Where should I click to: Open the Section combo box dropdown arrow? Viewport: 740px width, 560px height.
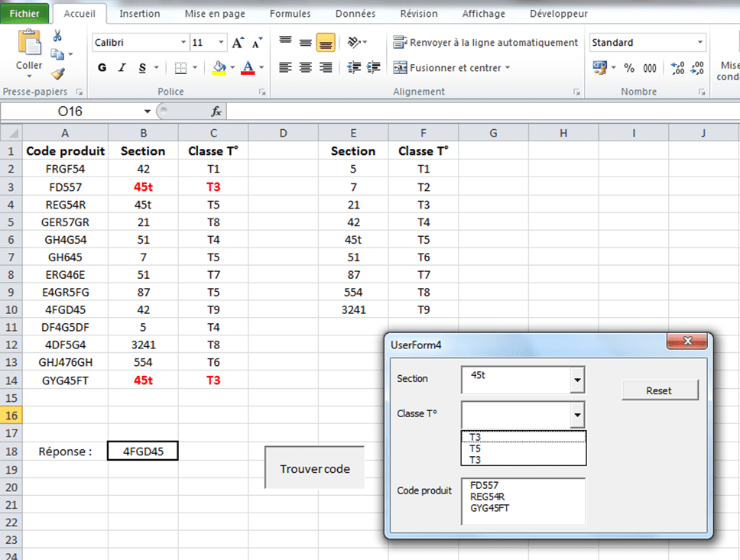(x=577, y=379)
